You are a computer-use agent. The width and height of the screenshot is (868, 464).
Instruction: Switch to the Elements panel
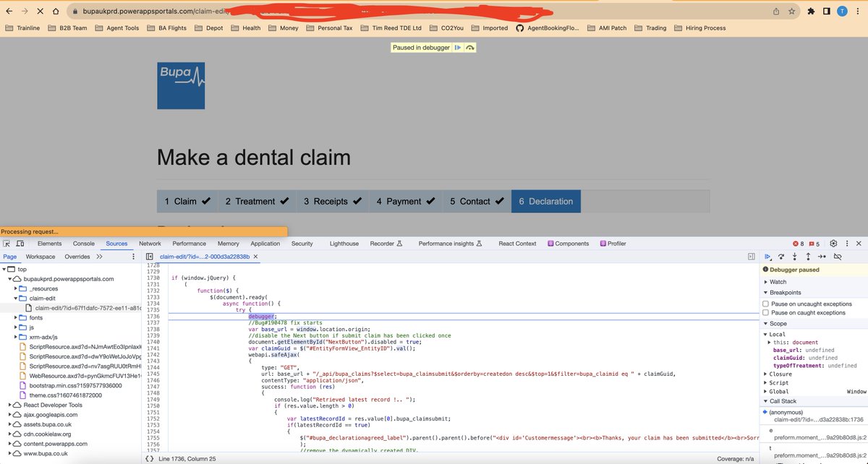49,244
